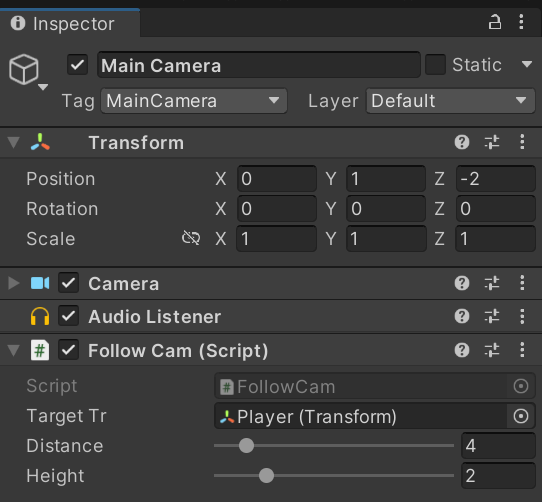The height and width of the screenshot is (502, 542).
Task: Click the Audio Listener header title
Action: [x=155, y=316]
